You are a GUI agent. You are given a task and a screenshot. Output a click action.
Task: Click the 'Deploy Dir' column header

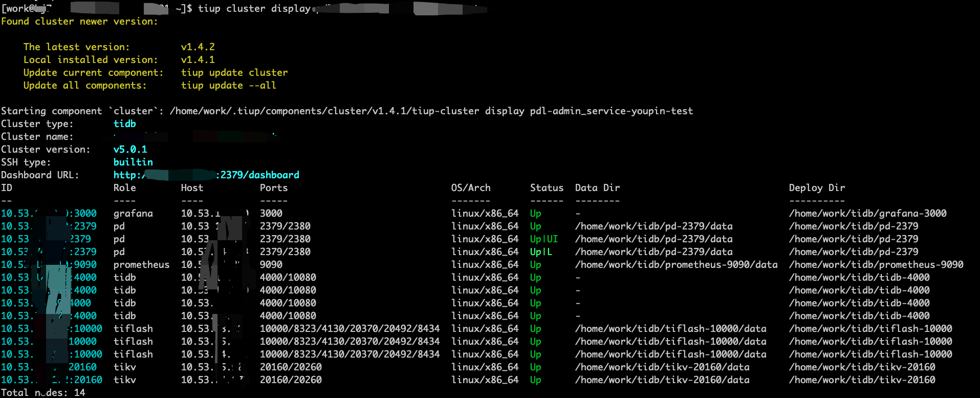[816, 188]
